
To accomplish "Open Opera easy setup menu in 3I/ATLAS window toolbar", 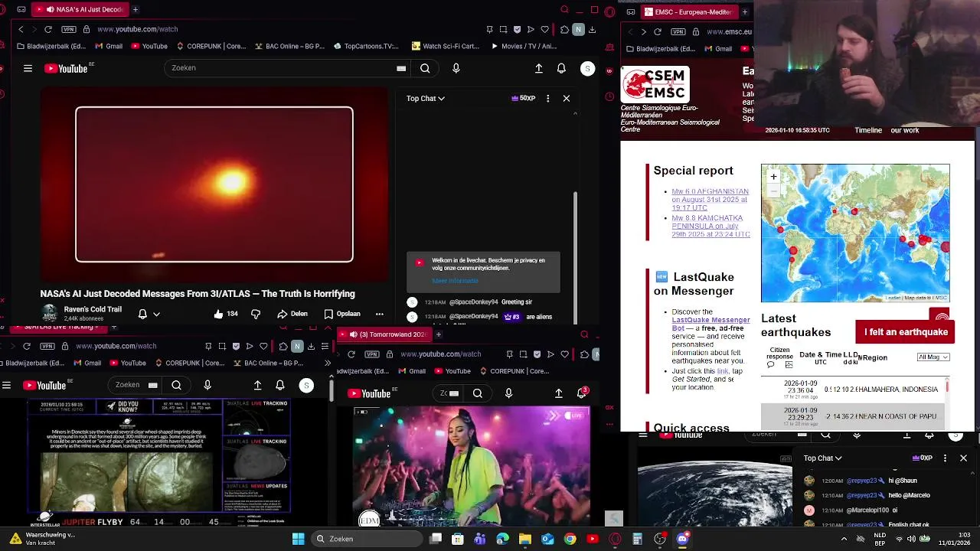I will pyautogui.click(x=325, y=346).
